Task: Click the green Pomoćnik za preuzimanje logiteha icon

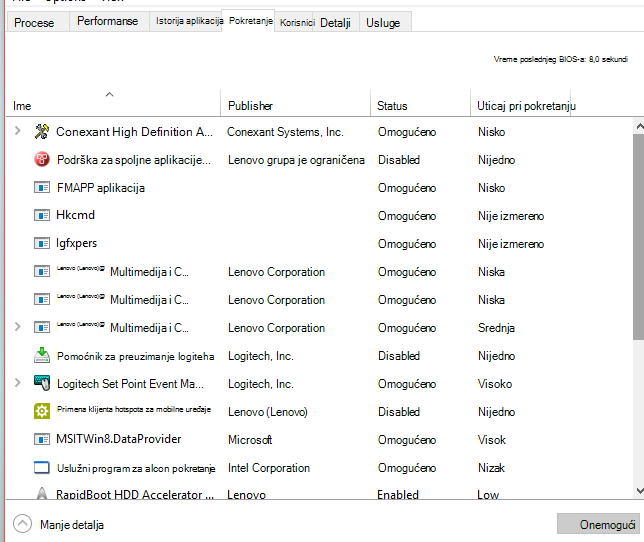Action: [42, 355]
